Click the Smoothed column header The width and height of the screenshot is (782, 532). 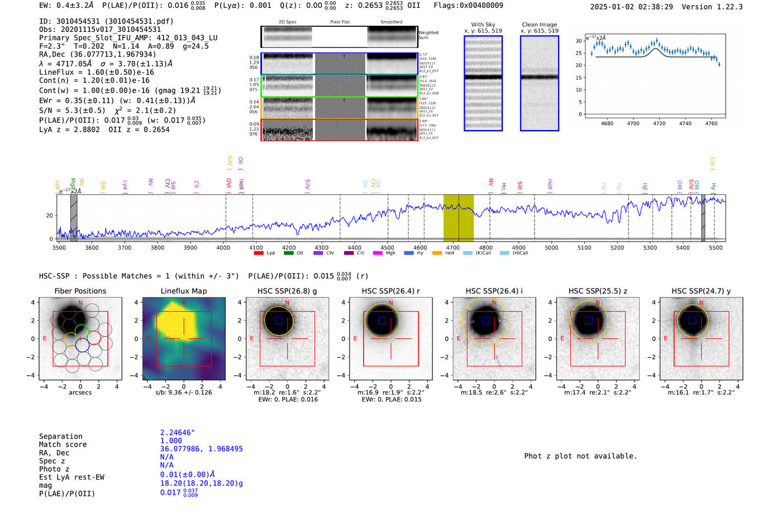[x=391, y=22]
